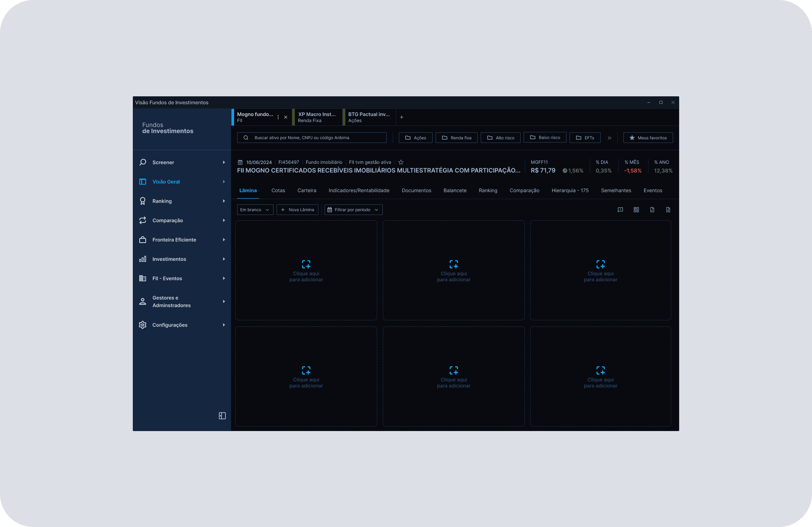This screenshot has width=812, height=527.
Task: Export the lâmina to Excel
Action: click(668, 210)
